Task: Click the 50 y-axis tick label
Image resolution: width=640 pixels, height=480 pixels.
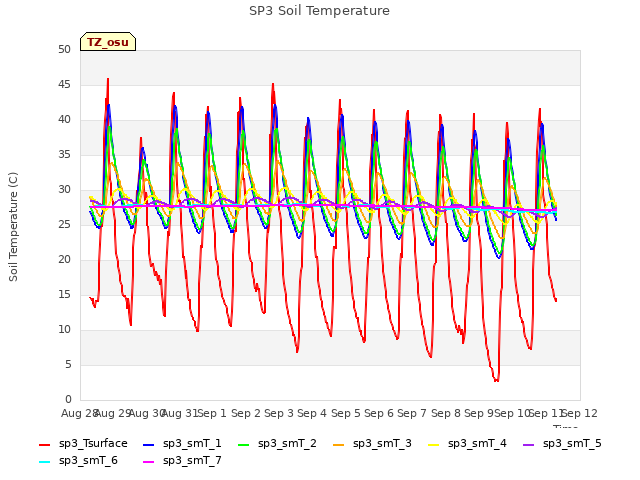Action: (x=64, y=49)
